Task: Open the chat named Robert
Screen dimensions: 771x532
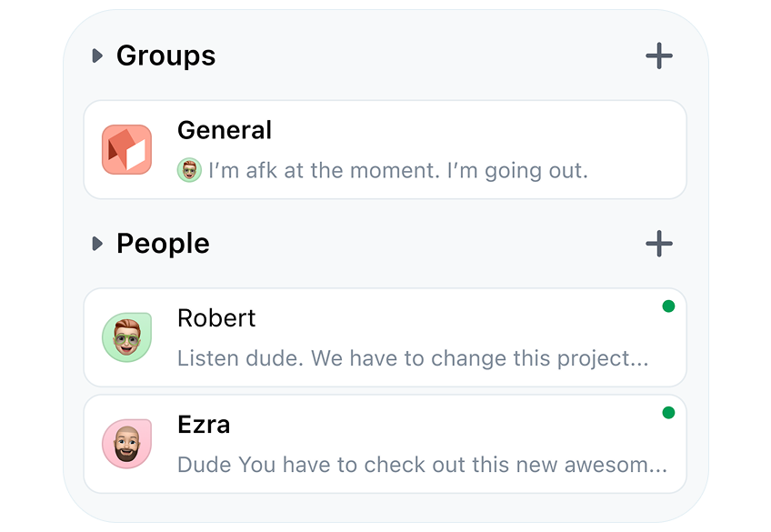Action: pyautogui.click(x=216, y=318)
